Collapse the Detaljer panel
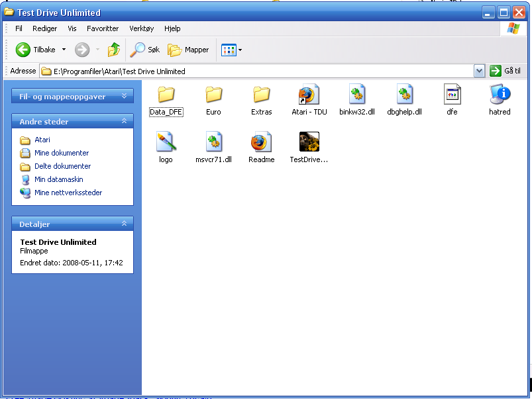Viewport: 532px width, 399px height. (x=124, y=224)
